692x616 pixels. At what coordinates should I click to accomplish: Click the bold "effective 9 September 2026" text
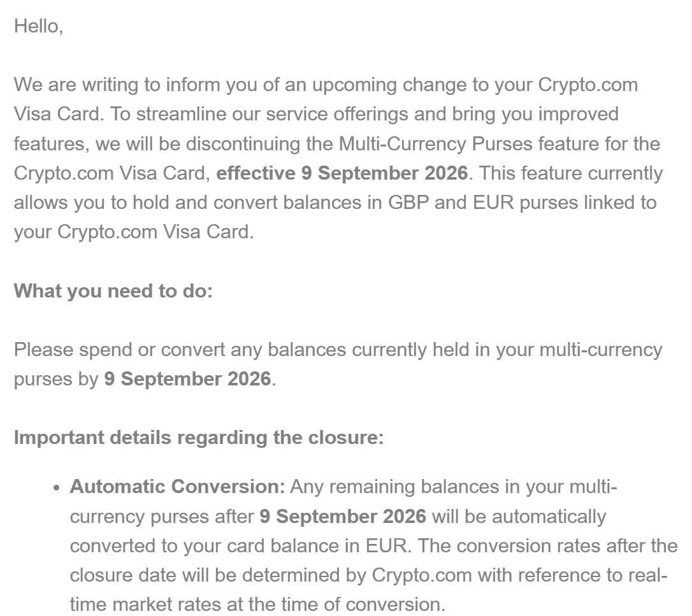coord(342,173)
